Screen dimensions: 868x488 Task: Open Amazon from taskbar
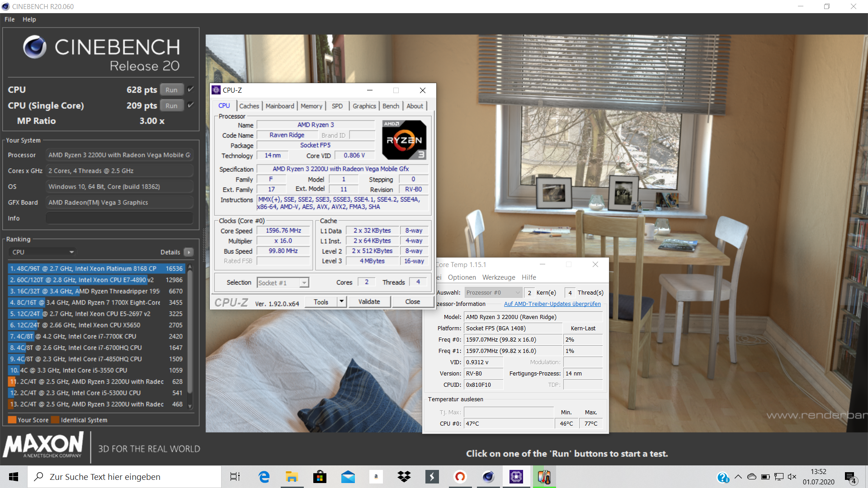pos(376,477)
